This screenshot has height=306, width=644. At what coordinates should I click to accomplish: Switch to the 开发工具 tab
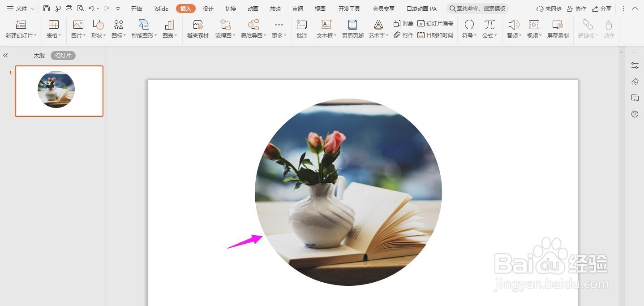(349, 9)
